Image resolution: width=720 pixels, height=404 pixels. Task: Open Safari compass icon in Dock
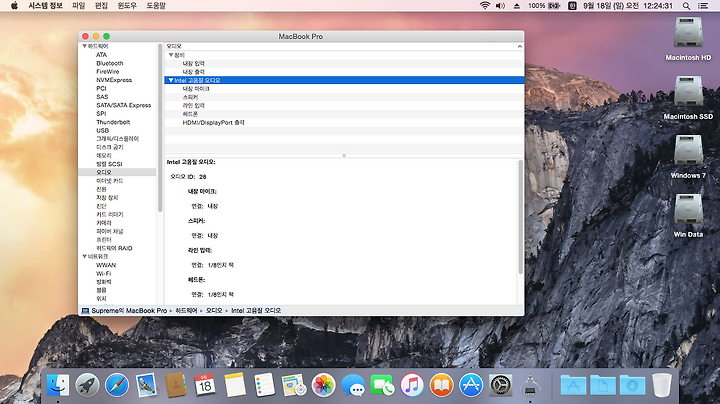point(117,385)
